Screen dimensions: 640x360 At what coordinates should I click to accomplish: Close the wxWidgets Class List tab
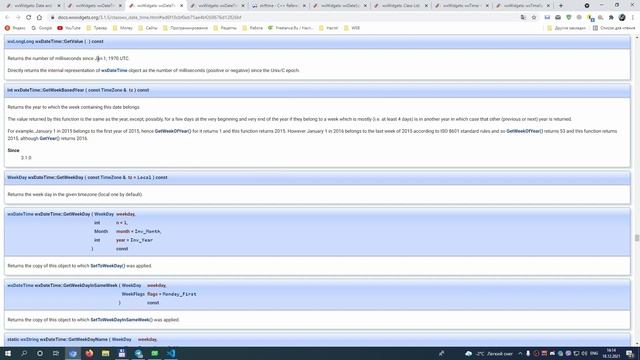tap(426, 6)
